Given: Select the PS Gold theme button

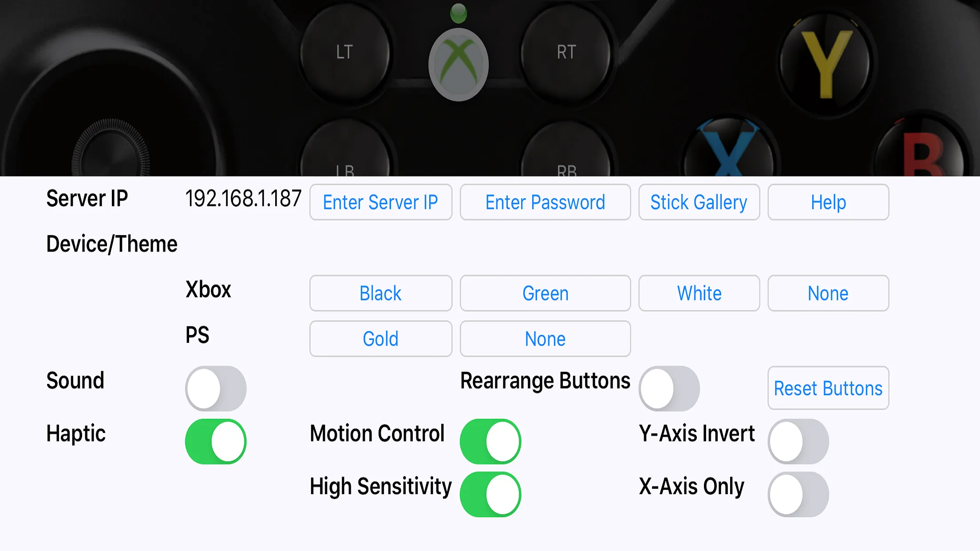Looking at the screenshot, I should (380, 338).
